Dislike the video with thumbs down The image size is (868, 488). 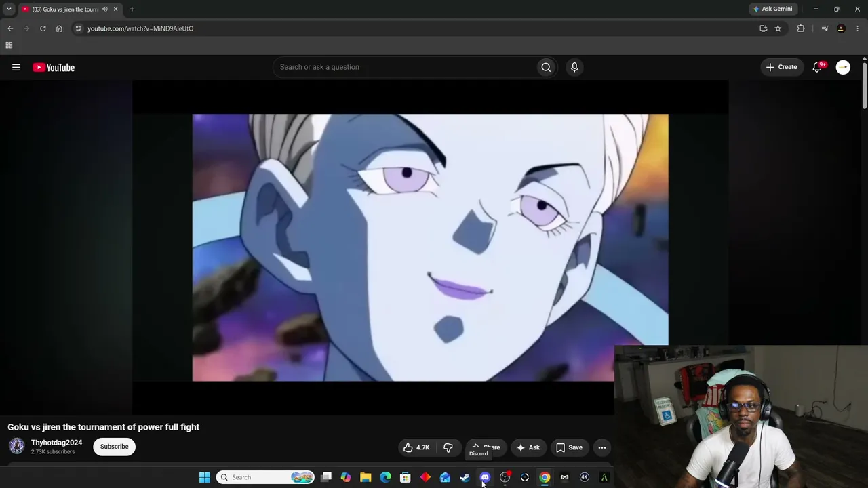pos(448,447)
